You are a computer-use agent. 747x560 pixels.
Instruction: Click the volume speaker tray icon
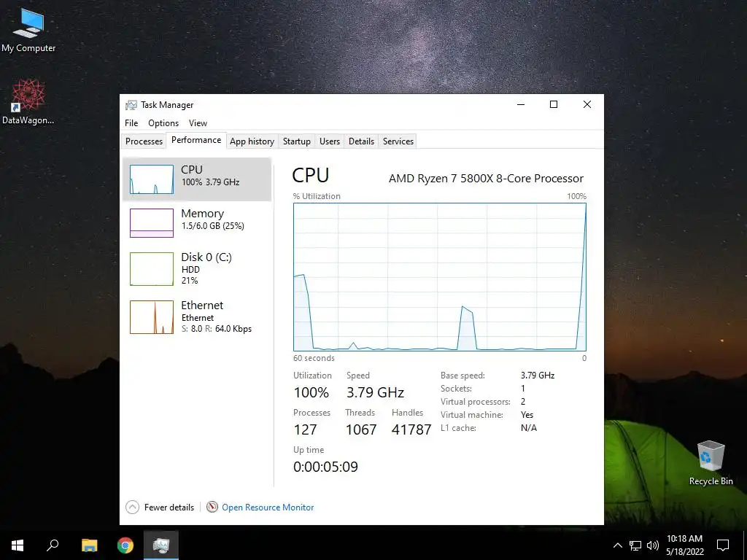(653, 545)
